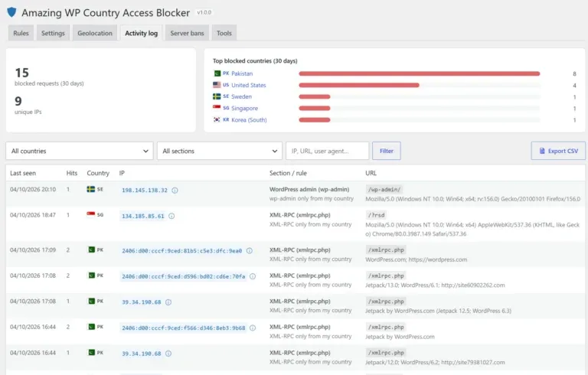Click the 9 unique IPs figure
The image size is (588, 375).
click(18, 101)
